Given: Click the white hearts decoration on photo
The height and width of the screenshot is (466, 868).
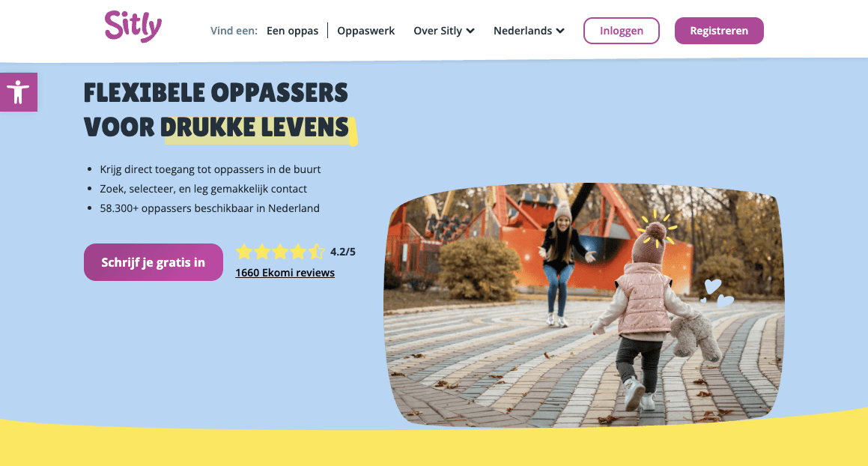Looking at the screenshot, I should (716, 293).
